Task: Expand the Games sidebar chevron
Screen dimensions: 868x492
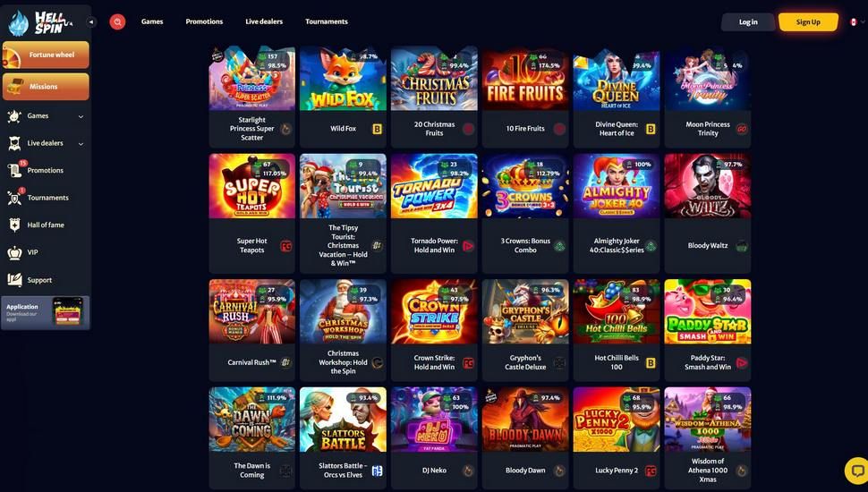Action: 81,116
